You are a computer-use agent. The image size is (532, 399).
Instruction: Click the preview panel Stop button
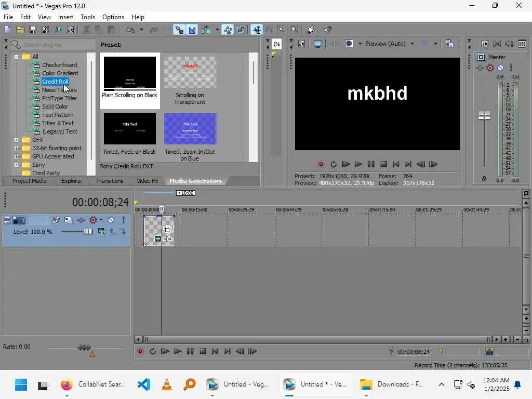[383, 164]
